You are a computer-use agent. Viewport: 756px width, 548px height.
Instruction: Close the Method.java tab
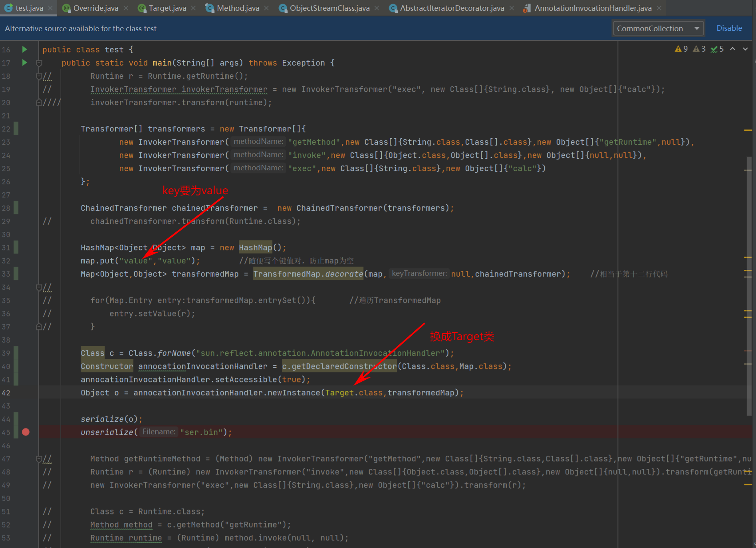pos(266,8)
